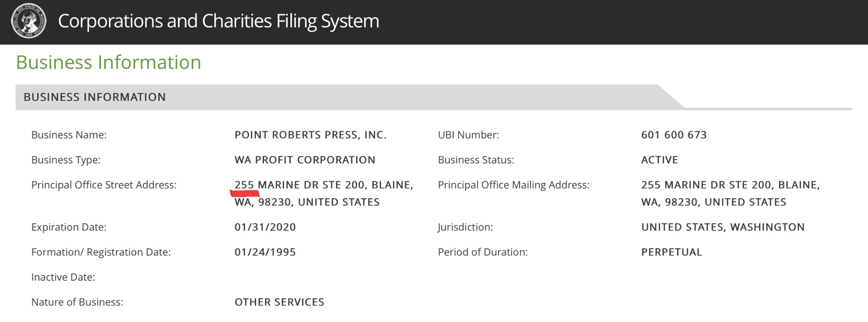Viewport: 868px width, 322px height.
Task: Click the Corporations and Charities Filing System title
Action: pyautogui.click(x=218, y=21)
